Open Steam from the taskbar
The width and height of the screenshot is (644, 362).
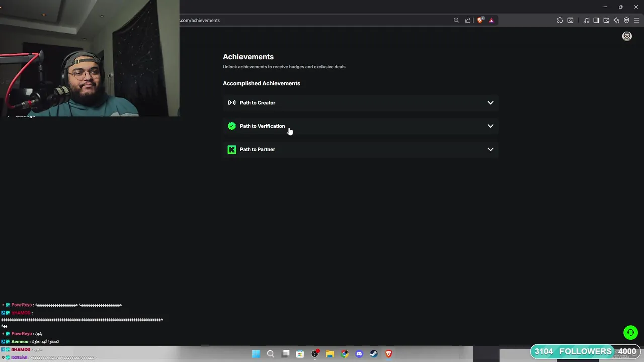coord(374,354)
